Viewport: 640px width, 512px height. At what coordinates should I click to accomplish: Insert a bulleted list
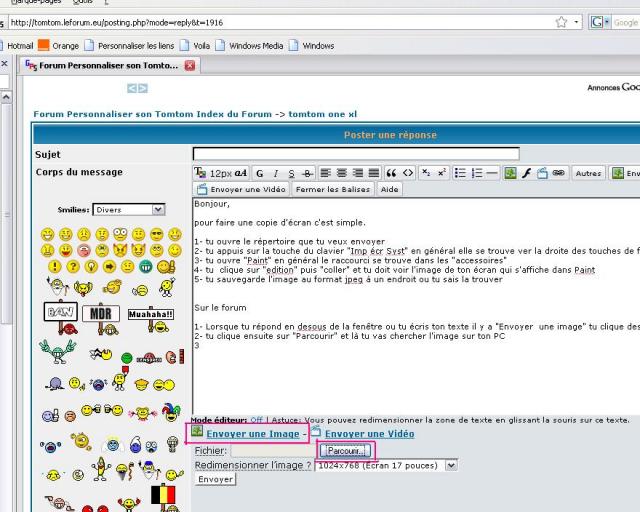(x=460, y=173)
